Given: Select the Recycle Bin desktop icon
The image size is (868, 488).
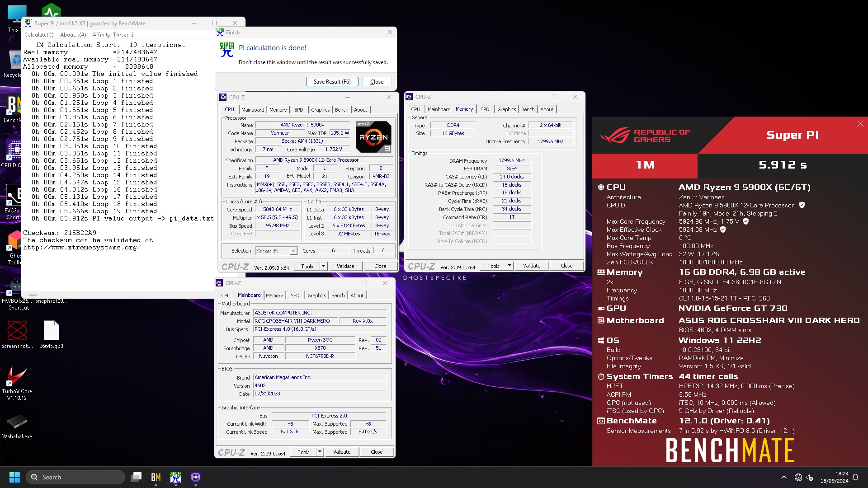Looking at the screenshot, I should point(14,64).
